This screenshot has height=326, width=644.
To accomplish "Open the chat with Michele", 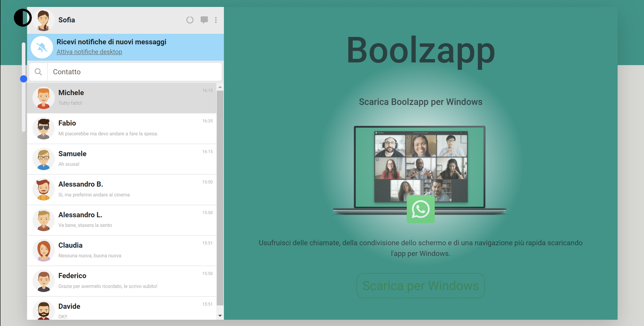I will [x=121, y=98].
